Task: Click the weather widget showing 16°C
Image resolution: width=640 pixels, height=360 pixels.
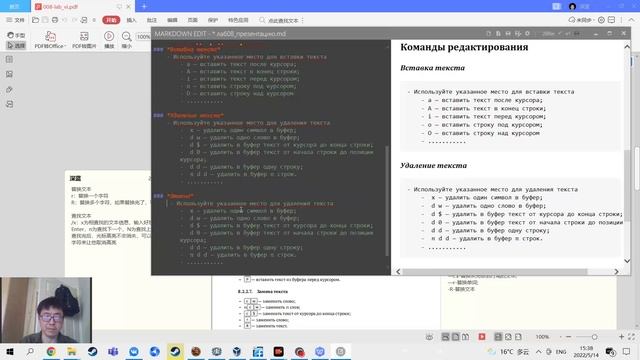Action: (509, 351)
